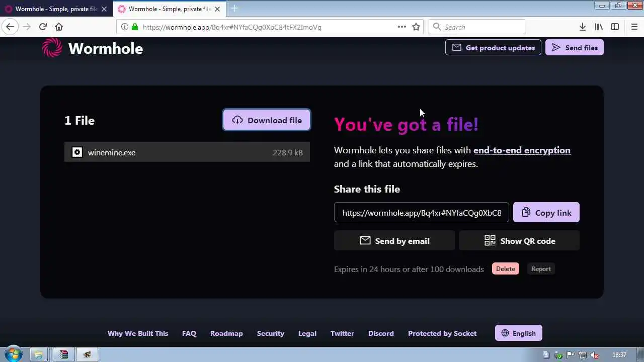Open File Explorer from taskbar
The width and height of the screenshot is (644, 362).
pyautogui.click(x=39, y=354)
